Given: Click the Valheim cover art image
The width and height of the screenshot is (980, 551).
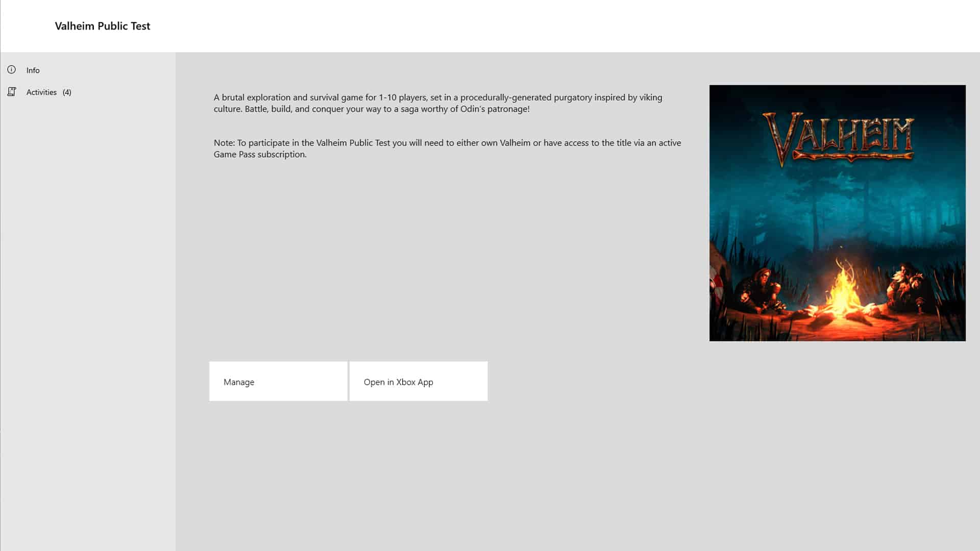Looking at the screenshot, I should 838,213.
